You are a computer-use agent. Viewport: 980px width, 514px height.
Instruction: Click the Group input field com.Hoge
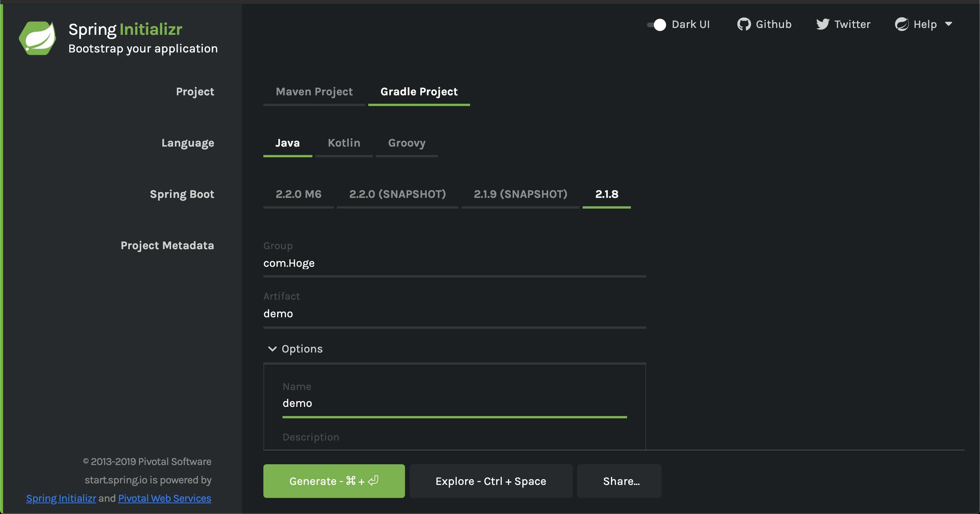[454, 263]
